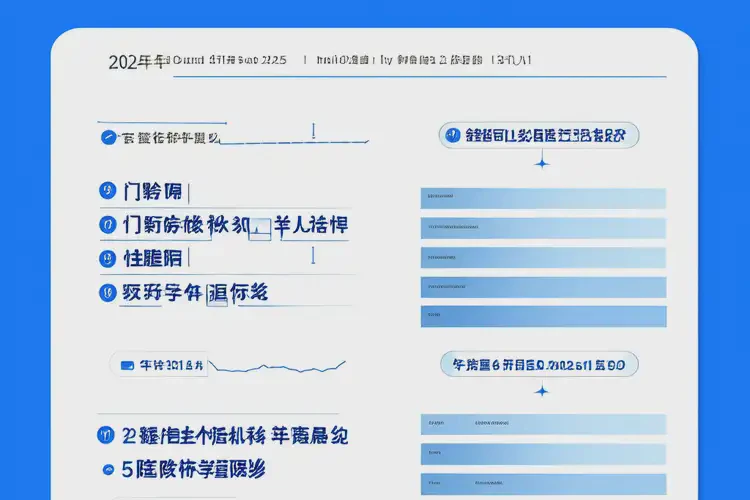Click the four-point sparkle below the upper pill header
750x500 pixels.
pos(542,162)
